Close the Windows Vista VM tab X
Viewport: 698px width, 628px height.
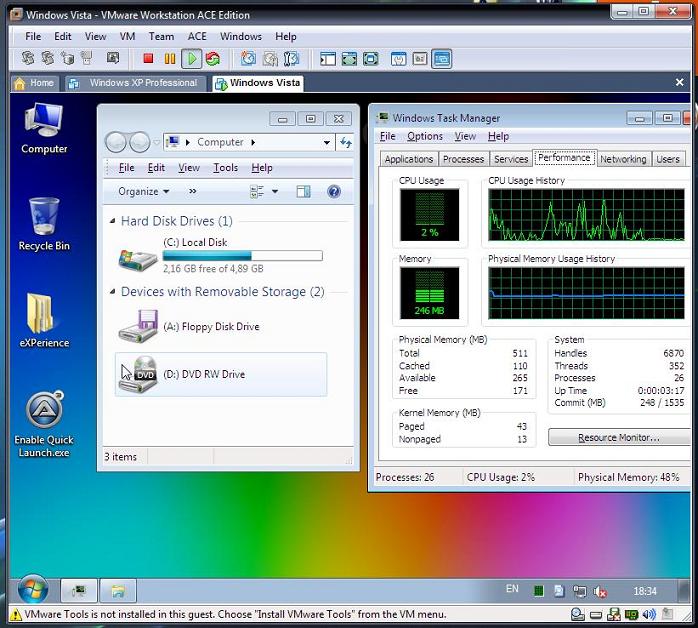tap(679, 82)
